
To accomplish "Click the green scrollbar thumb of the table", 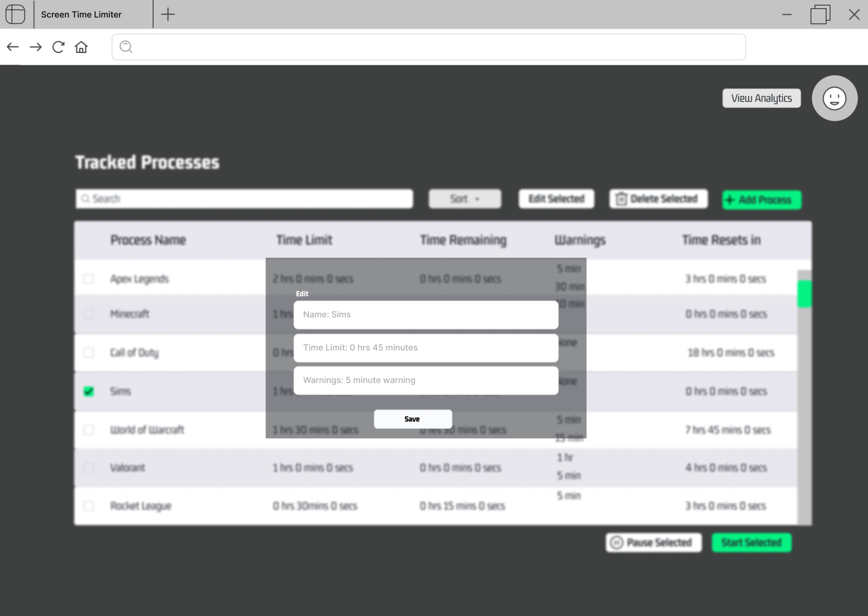I will point(805,294).
